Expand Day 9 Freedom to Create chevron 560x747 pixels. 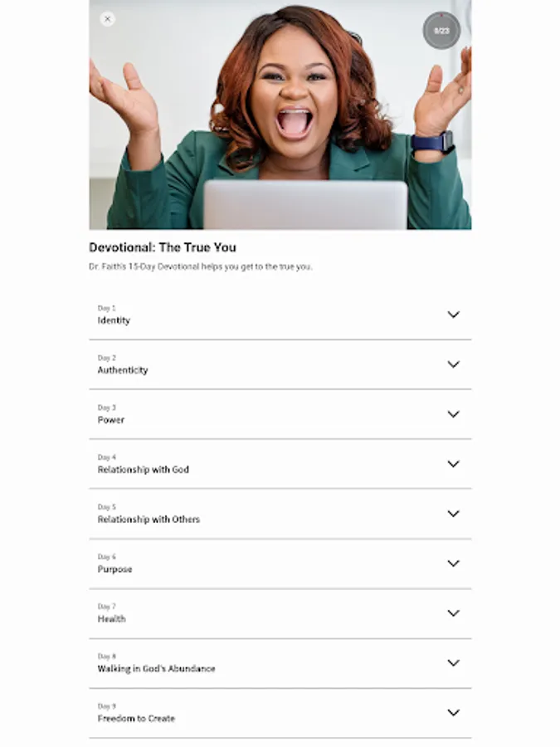pos(453,713)
